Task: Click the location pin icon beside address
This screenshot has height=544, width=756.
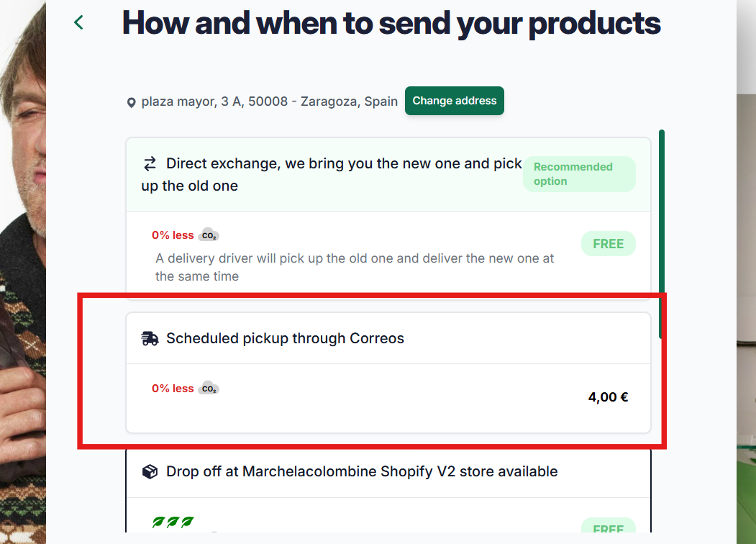Action: (131, 103)
